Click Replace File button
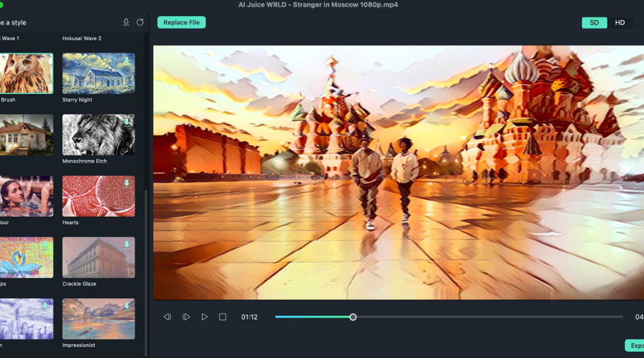Image resolution: width=644 pixels, height=358 pixels. click(x=181, y=22)
